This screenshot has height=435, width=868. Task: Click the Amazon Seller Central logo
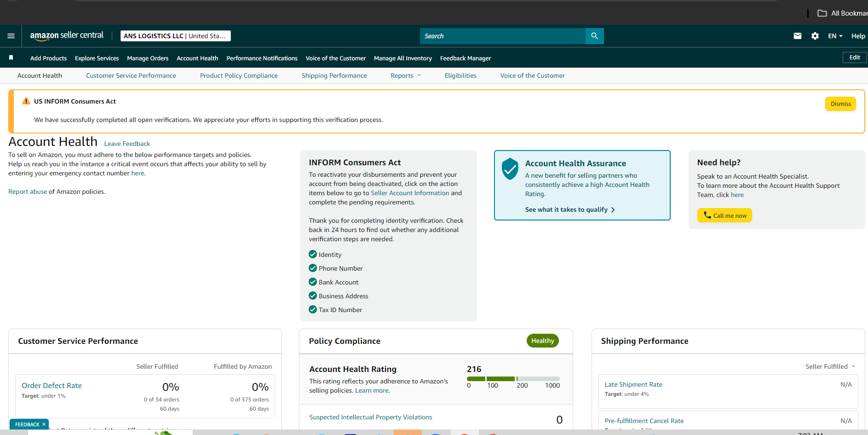pos(67,36)
